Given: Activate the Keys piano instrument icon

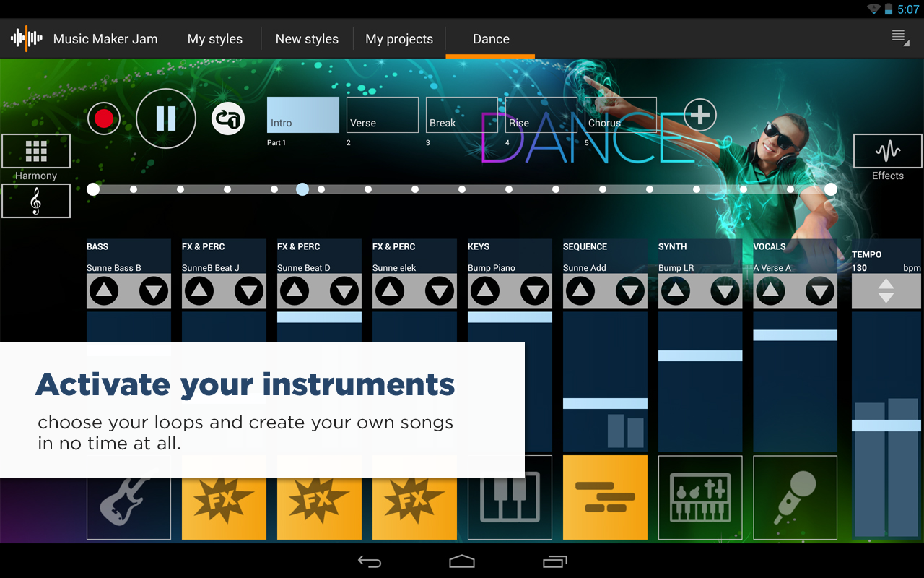Looking at the screenshot, I should [510, 498].
